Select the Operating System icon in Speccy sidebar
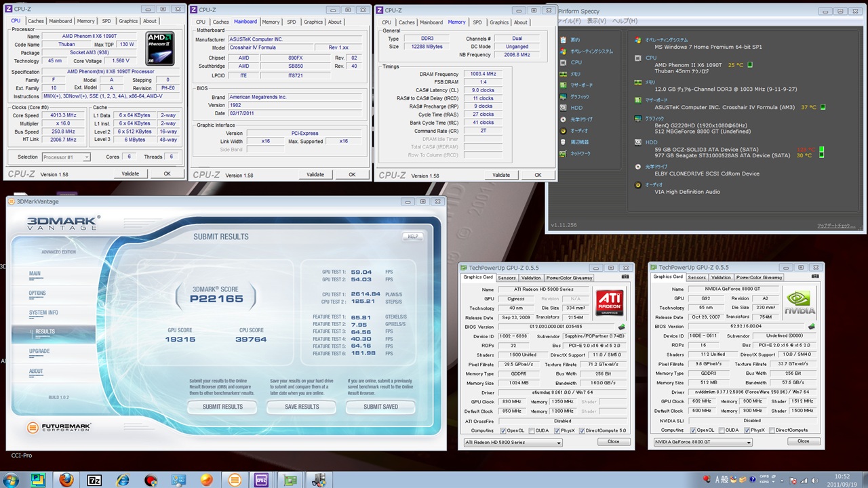868x488 pixels. click(x=563, y=51)
